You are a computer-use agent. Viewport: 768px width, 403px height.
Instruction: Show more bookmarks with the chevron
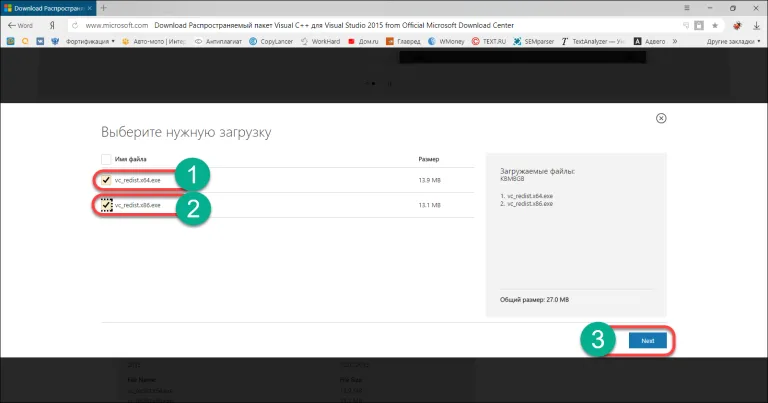674,42
